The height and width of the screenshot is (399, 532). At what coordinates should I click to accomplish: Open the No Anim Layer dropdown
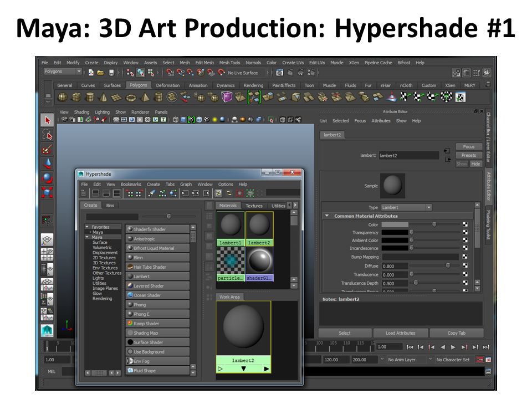pos(382,359)
